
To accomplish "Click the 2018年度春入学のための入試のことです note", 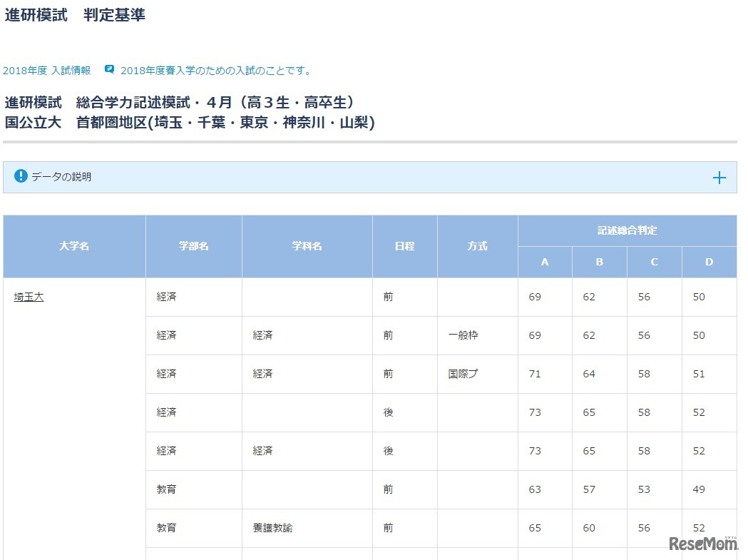I will [217, 71].
